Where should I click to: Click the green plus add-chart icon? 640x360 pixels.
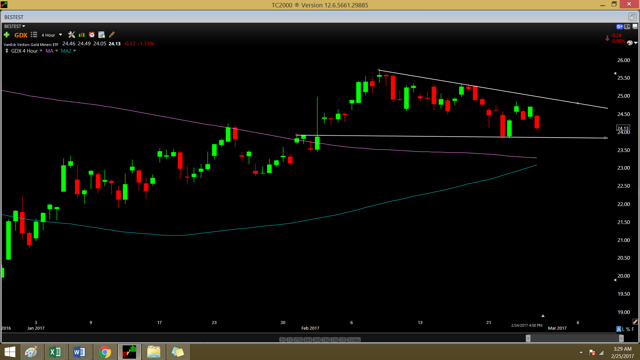(7, 35)
